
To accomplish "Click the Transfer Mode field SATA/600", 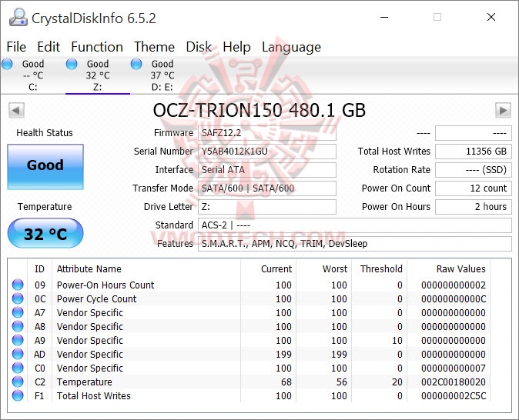I will pos(267,188).
